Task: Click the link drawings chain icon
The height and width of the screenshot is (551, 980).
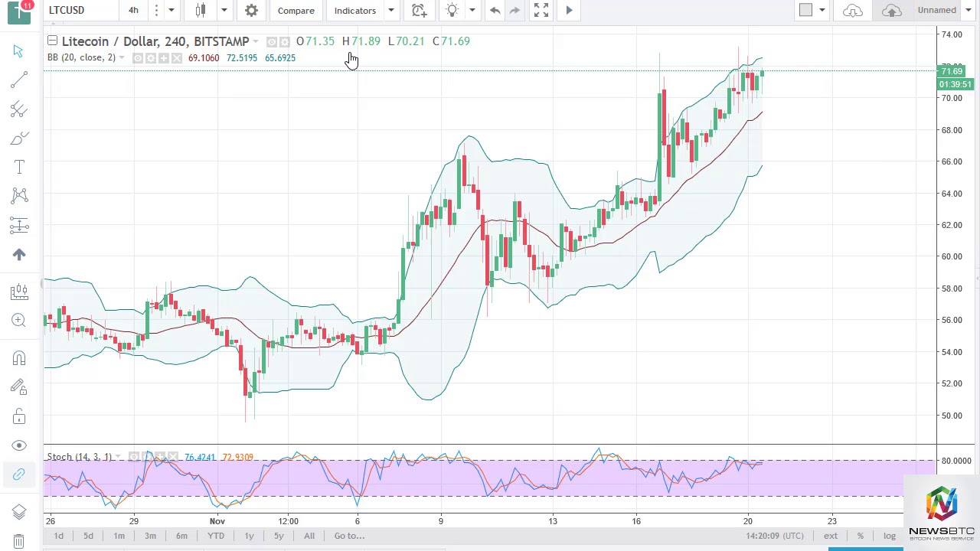Action: click(x=19, y=474)
